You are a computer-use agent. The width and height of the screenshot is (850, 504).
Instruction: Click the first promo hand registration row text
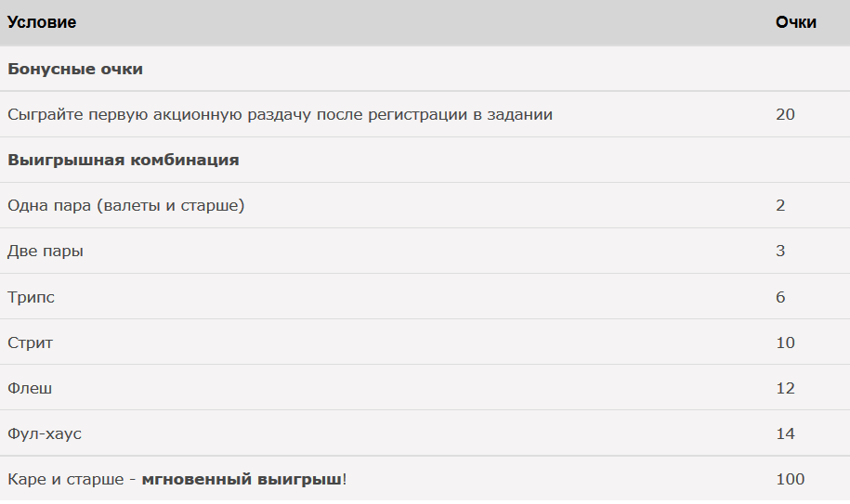(x=281, y=115)
